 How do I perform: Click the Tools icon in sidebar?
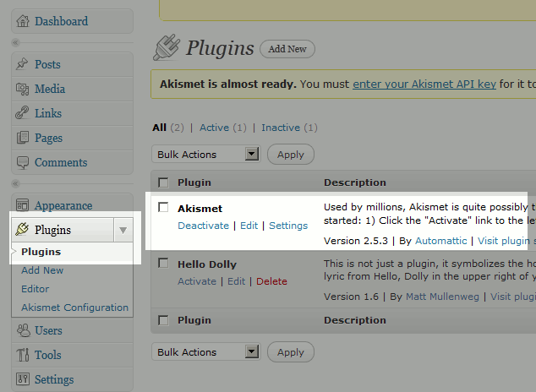[x=23, y=355]
